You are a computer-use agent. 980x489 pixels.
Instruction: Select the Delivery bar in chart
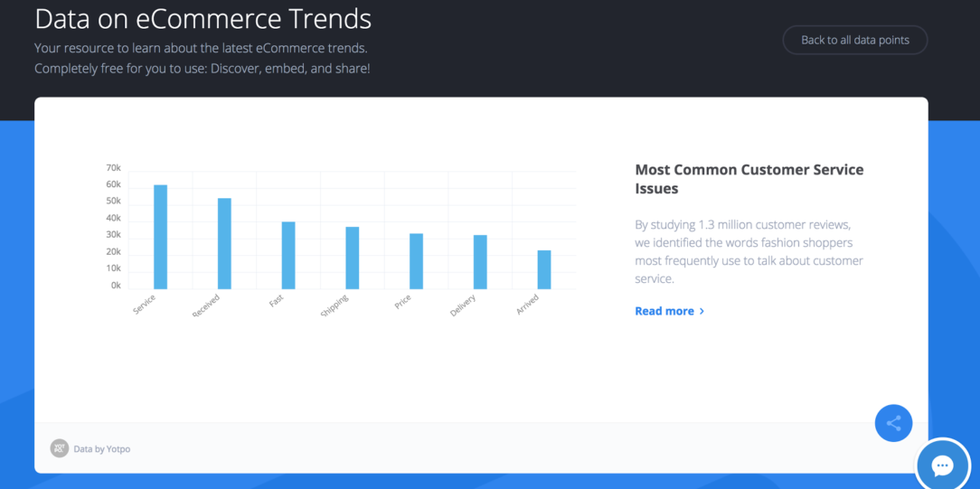click(480, 262)
